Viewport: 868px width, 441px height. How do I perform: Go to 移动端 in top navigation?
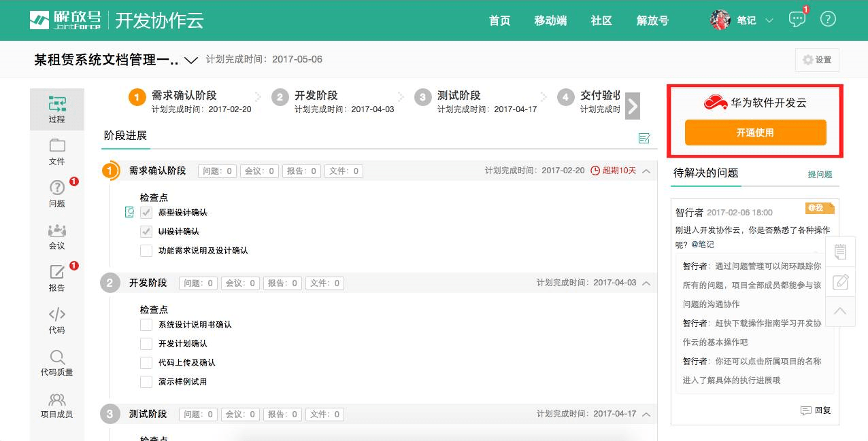coord(551,20)
